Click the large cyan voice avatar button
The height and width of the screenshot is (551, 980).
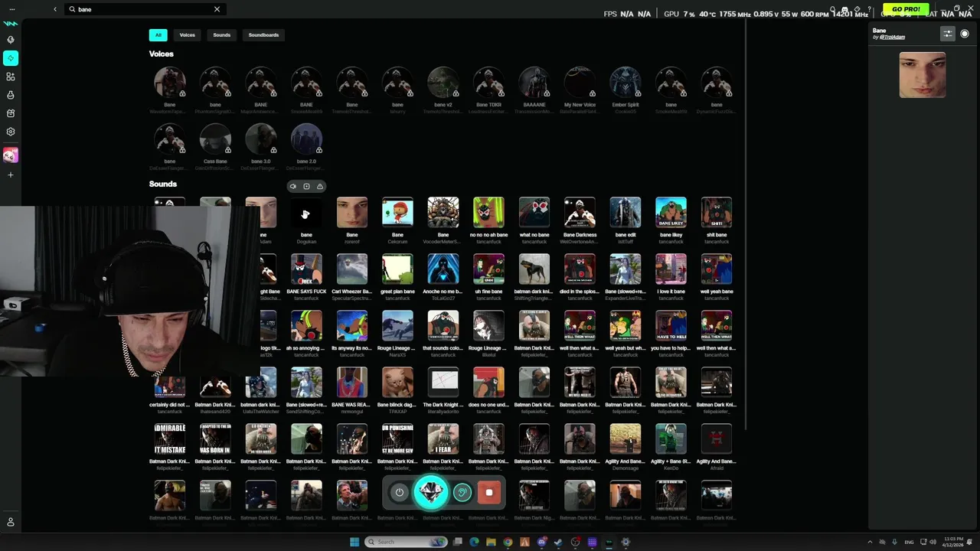[431, 492]
